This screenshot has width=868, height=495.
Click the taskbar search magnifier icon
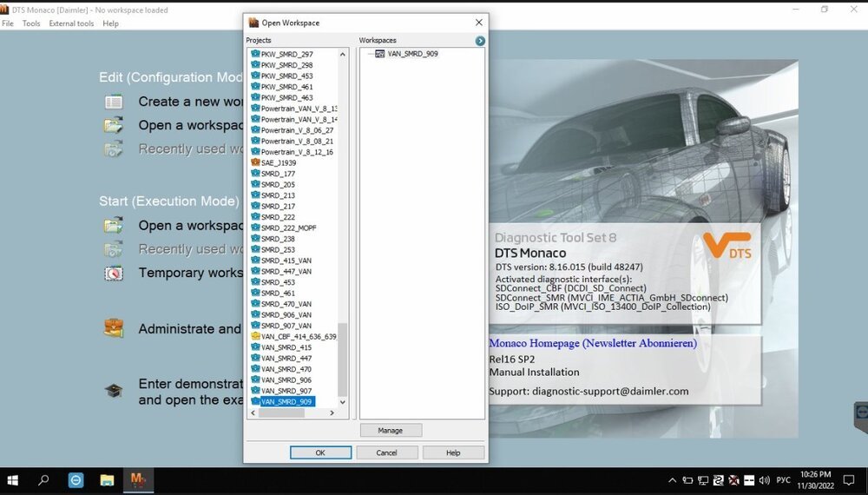coord(43,479)
